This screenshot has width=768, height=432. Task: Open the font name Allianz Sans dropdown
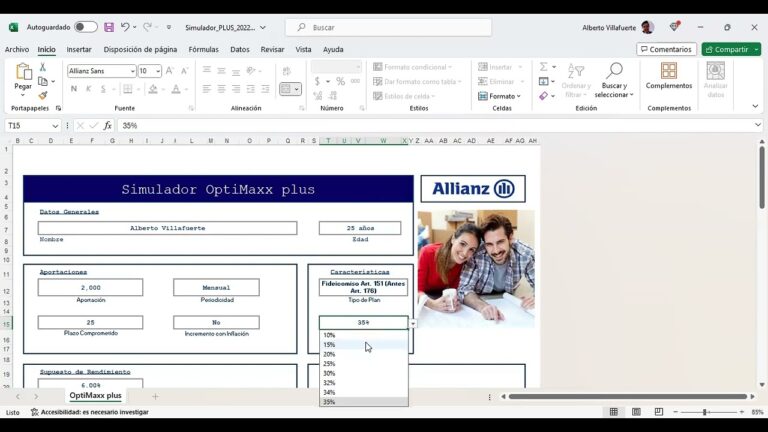tap(132, 71)
